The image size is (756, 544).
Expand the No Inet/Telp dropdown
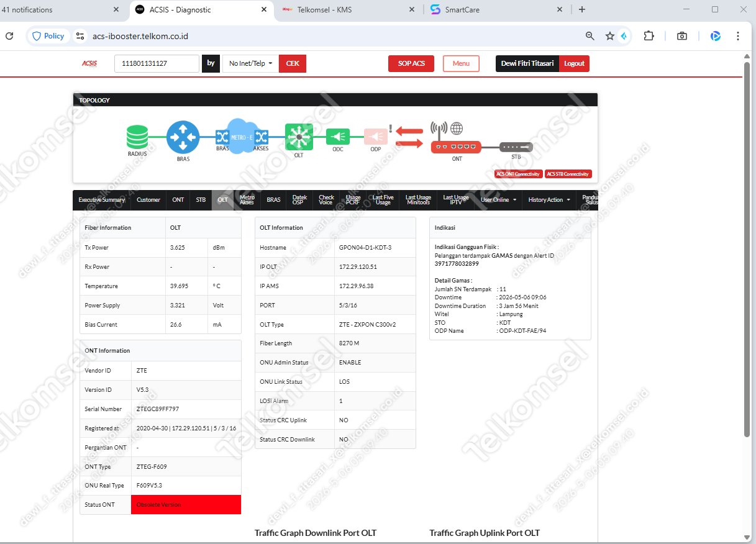[251, 63]
